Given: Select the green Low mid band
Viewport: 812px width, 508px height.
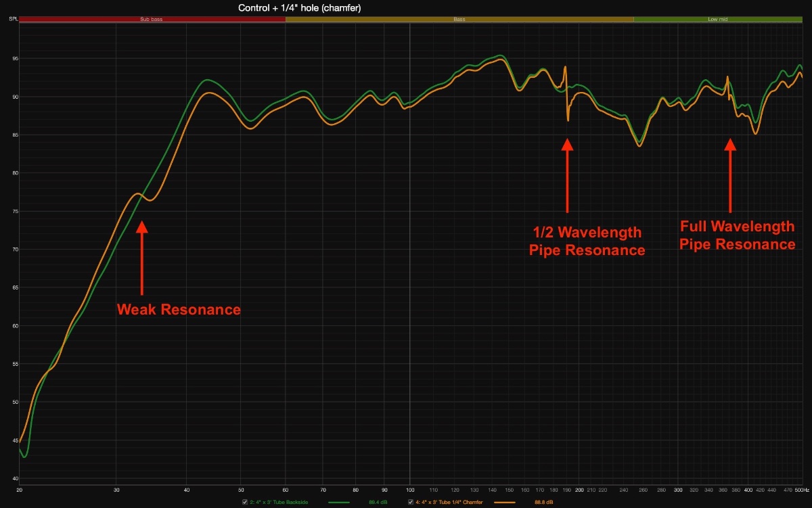Looking at the screenshot, I should [x=717, y=20].
